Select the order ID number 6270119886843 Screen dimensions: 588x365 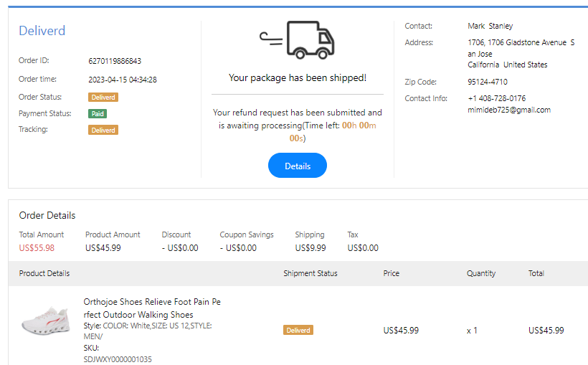115,61
